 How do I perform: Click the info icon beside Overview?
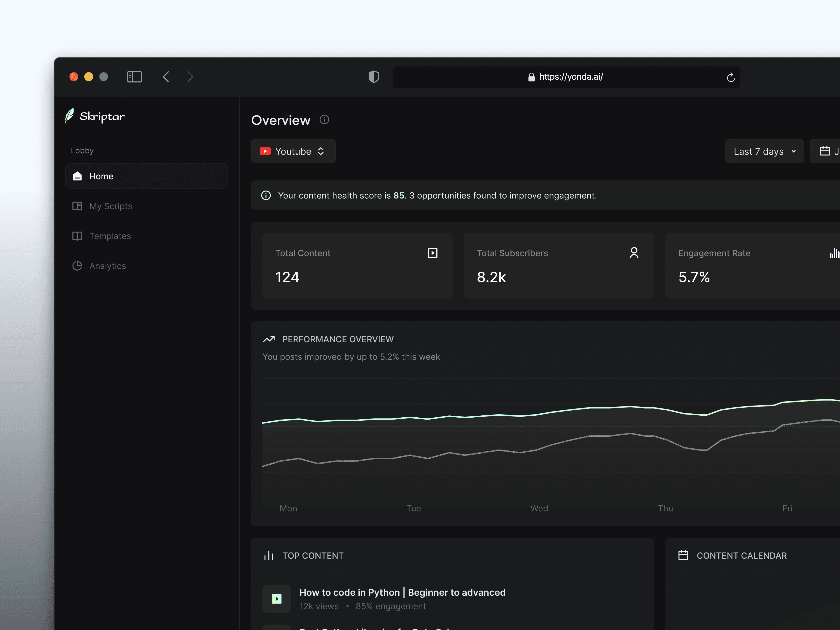tap(324, 120)
